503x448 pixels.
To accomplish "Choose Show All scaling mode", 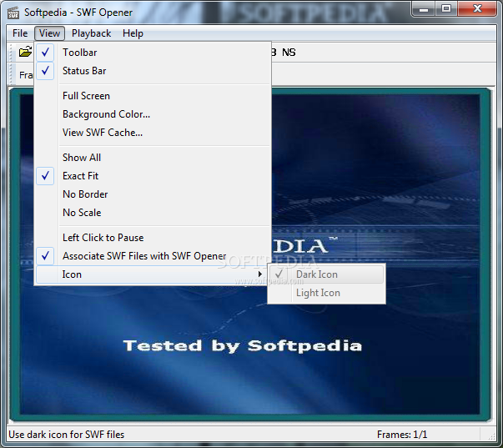I will pos(153,158).
